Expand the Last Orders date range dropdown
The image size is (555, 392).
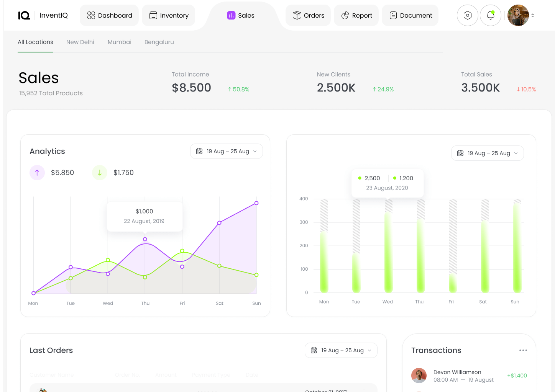[369, 350]
